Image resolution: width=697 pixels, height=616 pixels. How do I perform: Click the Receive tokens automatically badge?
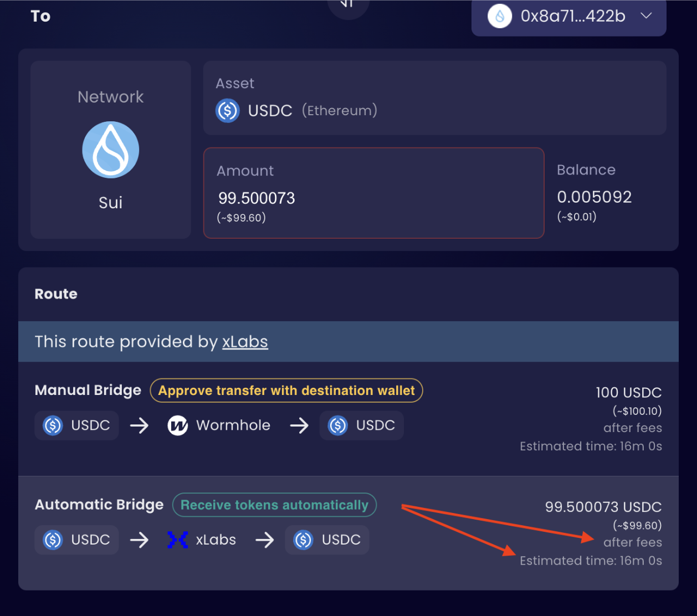click(274, 505)
